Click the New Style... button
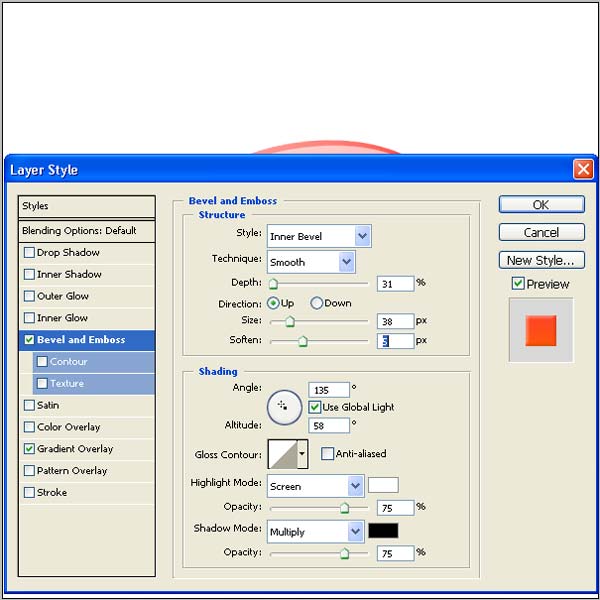The width and height of the screenshot is (600, 600). point(541,260)
